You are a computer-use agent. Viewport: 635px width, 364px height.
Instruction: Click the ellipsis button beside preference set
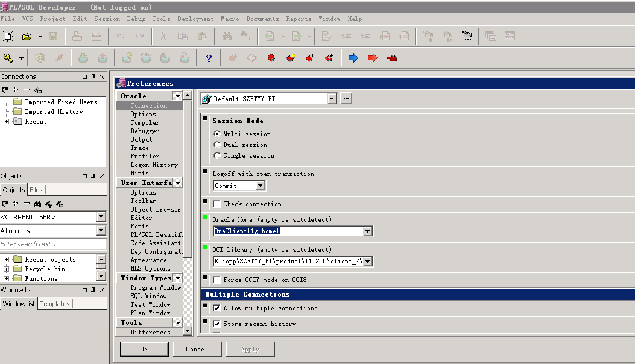pyautogui.click(x=346, y=98)
